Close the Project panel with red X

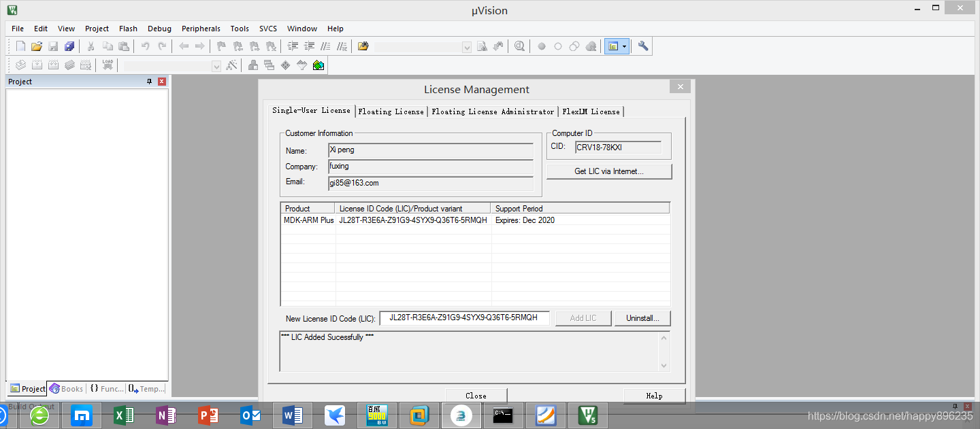click(x=162, y=82)
